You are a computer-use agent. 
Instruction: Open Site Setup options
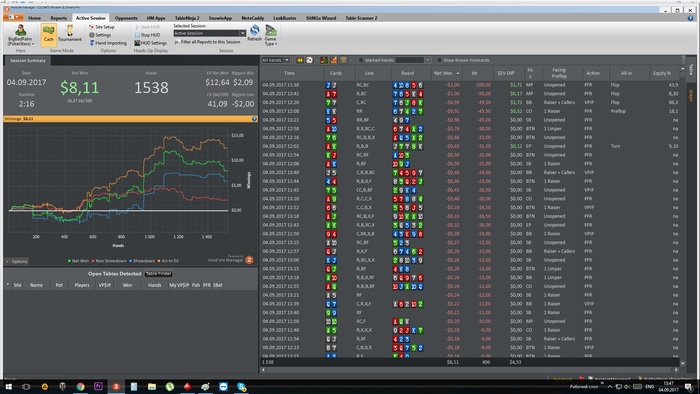102,27
